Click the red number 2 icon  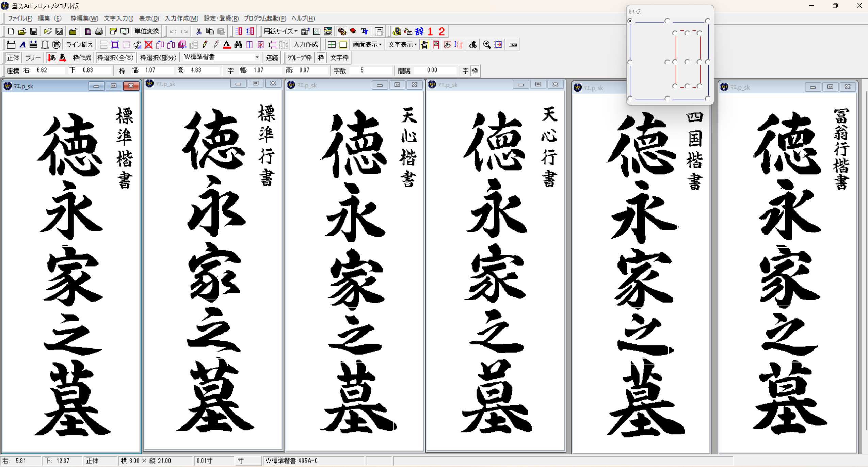point(442,31)
